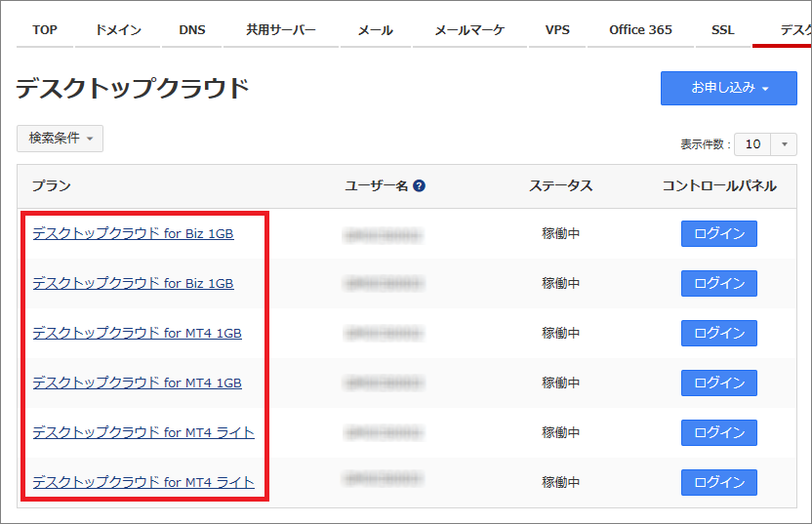Switch to the メールマーケ tab

pos(469,30)
